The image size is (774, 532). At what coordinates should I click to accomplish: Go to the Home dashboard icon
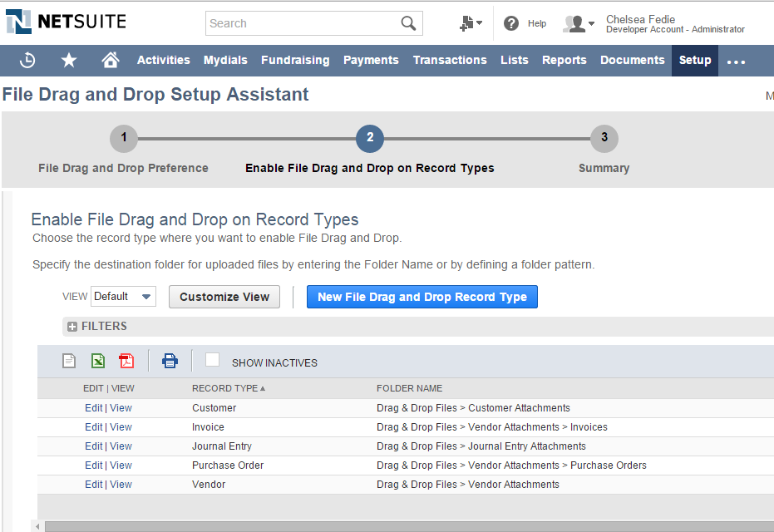tap(111, 60)
